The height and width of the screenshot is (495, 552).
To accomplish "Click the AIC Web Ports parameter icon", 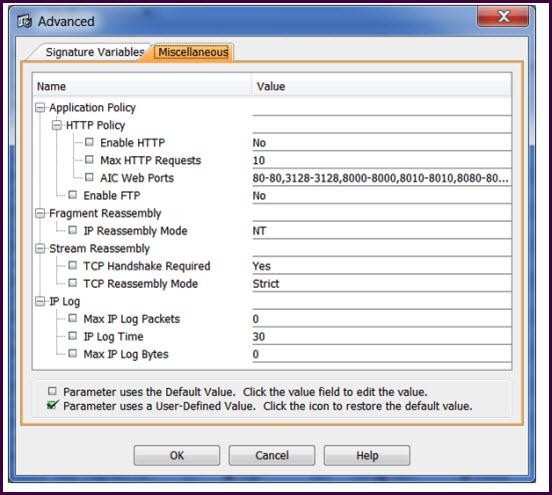I will click(x=89, y=177).
